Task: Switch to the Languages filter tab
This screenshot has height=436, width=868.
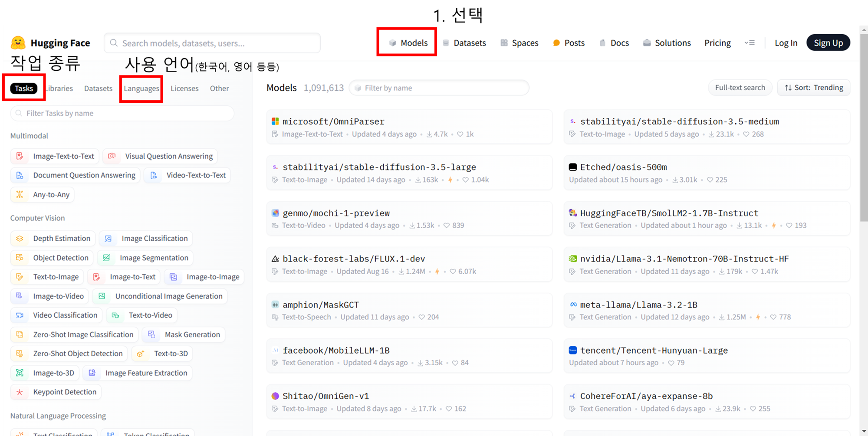Action: pos(141,89)
